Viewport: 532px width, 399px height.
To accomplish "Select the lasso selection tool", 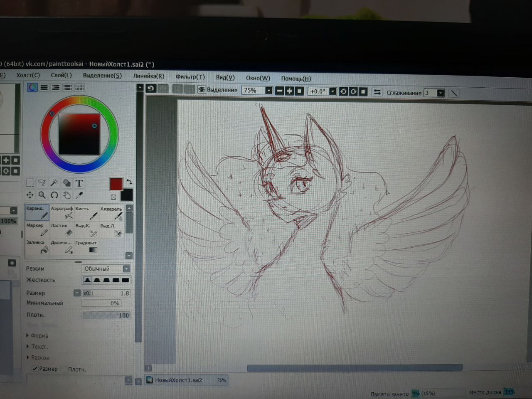I will click(42, 182).
